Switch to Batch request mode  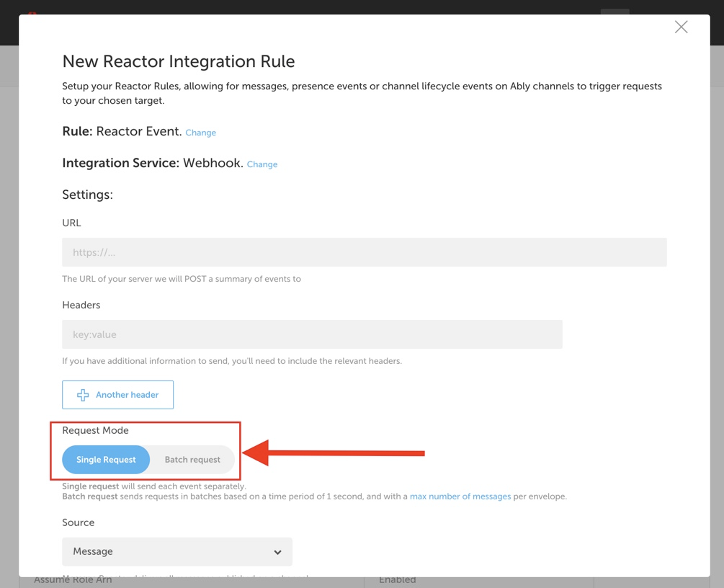coord(192,460)
